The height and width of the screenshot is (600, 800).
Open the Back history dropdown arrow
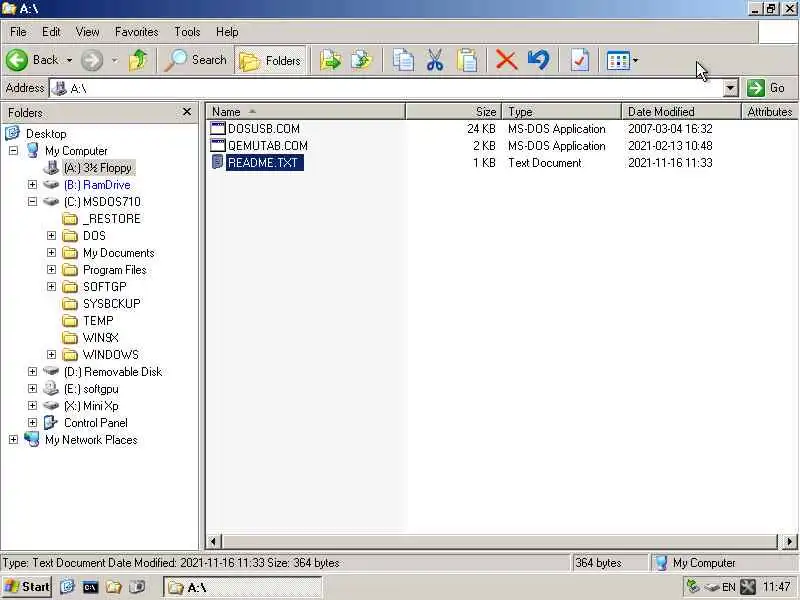pyautogui.click(x=69, y=60)
